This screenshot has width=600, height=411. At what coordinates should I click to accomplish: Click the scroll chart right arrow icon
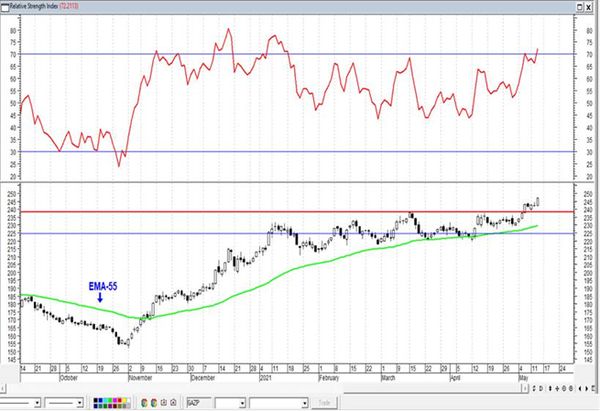pos(587,388)
